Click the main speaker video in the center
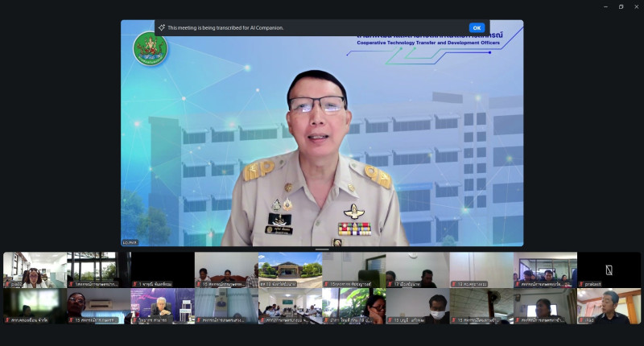The height and width of the screenshot is (346, 644). tap(322, 145)
